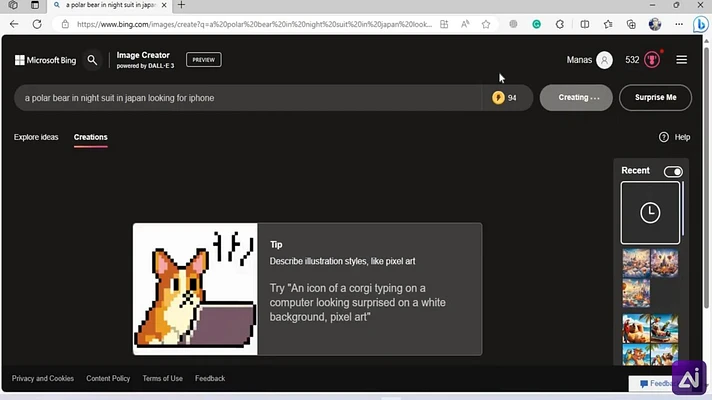Open the app available icon in the address bar
This screenshot has width=712, height=400.
pos(444,24)
